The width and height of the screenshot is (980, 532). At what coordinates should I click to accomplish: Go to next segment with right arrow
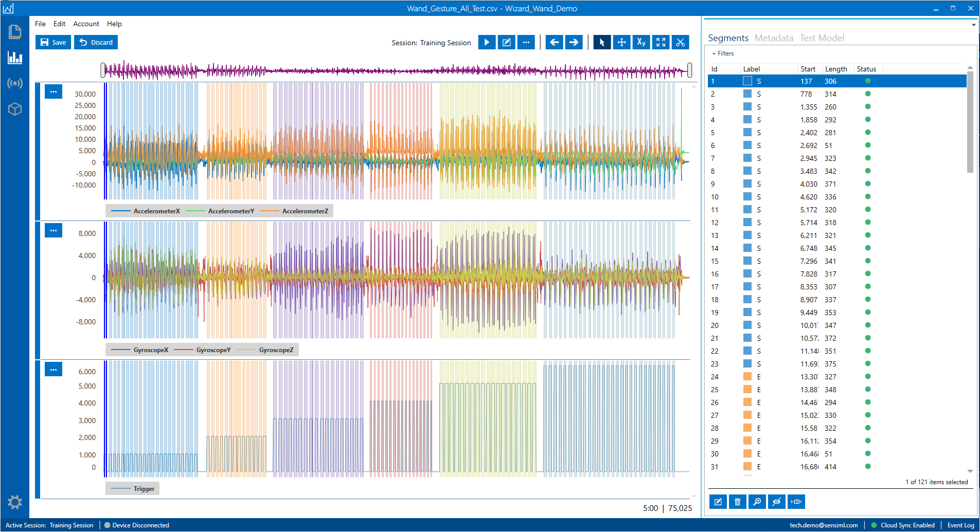pos(574,42)
